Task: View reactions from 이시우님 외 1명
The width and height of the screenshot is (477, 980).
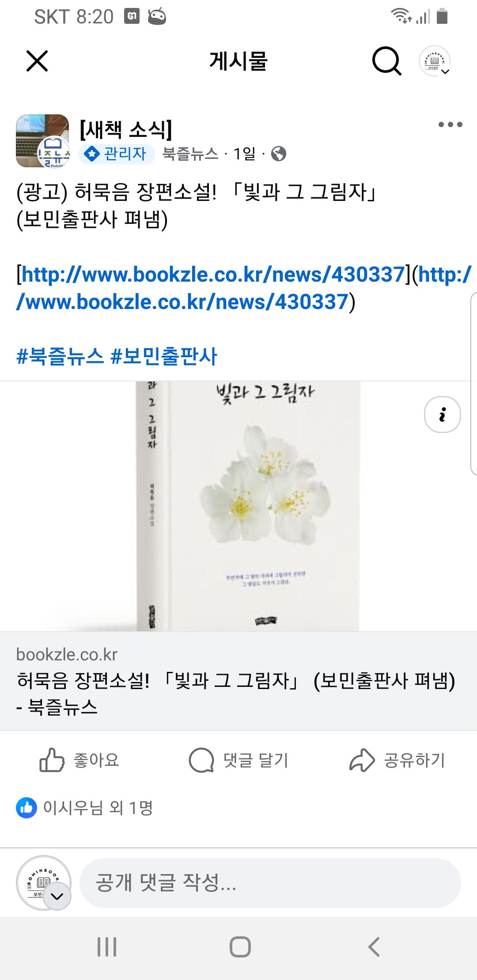Action: pyautogui.click(x=85, y=808)
